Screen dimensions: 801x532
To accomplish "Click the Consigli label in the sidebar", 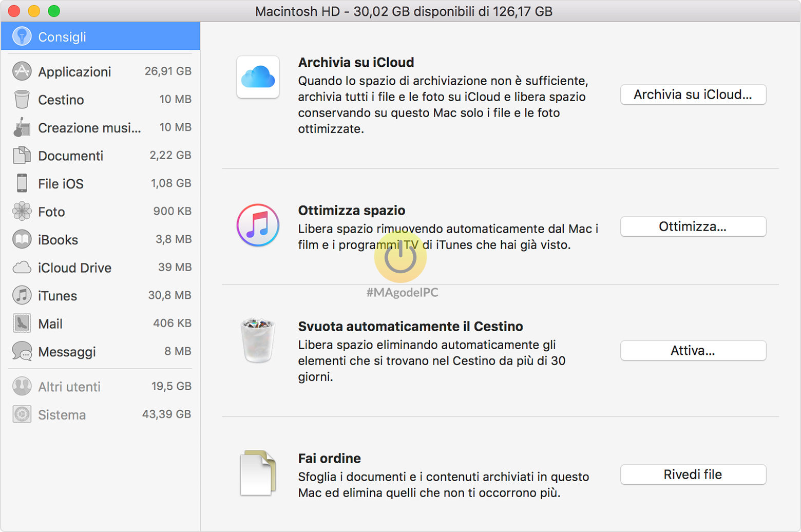I will point(62,37).
